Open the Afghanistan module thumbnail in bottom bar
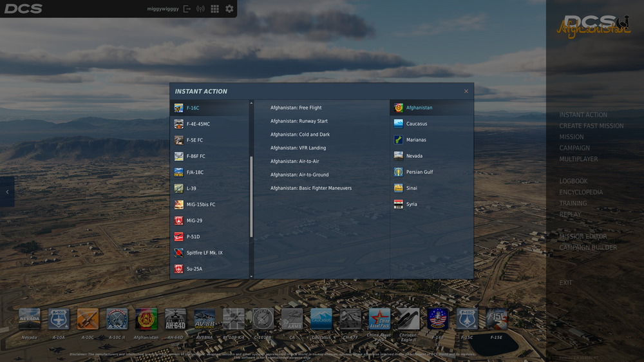The image size is (644, 362). point(146,319)
